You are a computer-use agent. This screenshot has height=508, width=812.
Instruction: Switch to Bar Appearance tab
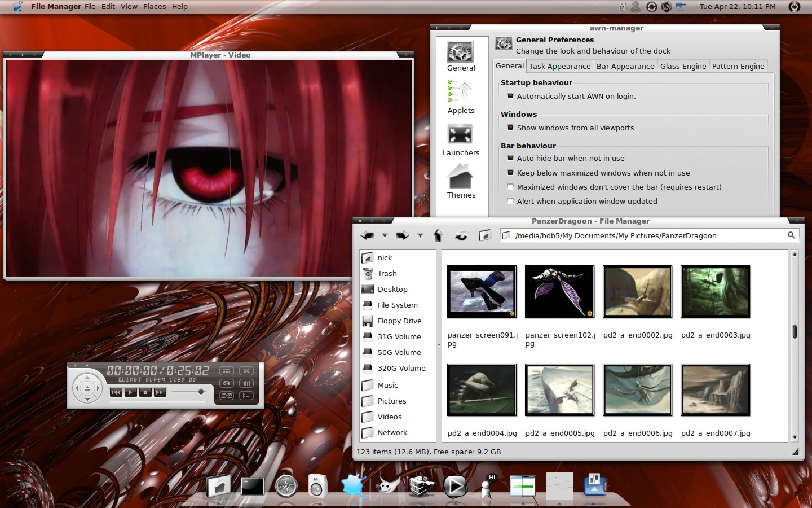(625, 66)
